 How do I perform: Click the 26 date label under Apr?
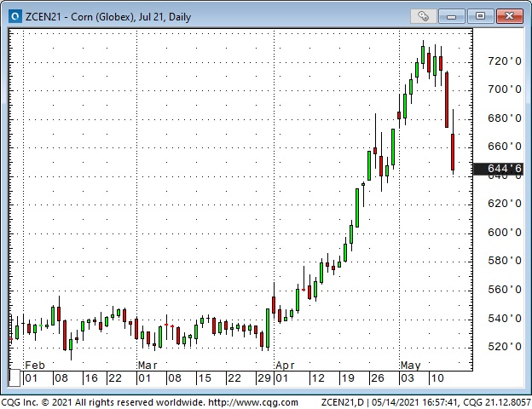tap(378, 377)
